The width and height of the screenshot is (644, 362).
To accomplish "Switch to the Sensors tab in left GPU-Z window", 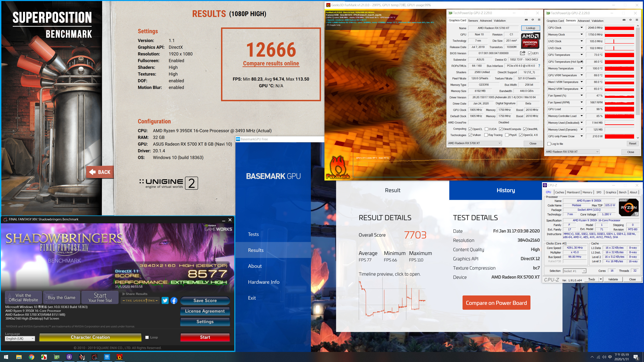I will coord(473,20).
